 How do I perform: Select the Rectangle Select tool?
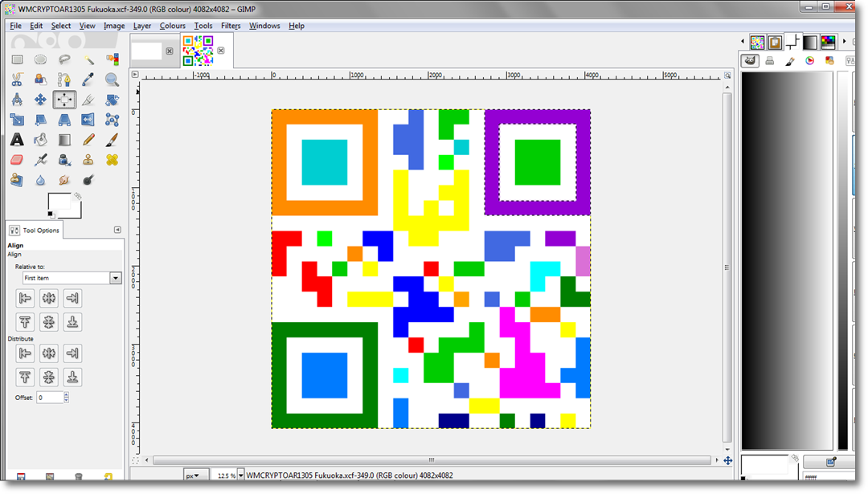click(x=17, y=59)
